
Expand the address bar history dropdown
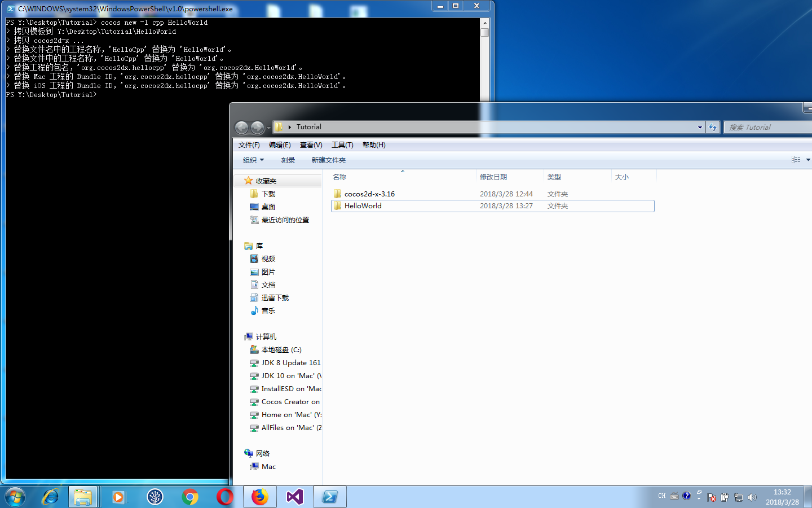(700, 128)
